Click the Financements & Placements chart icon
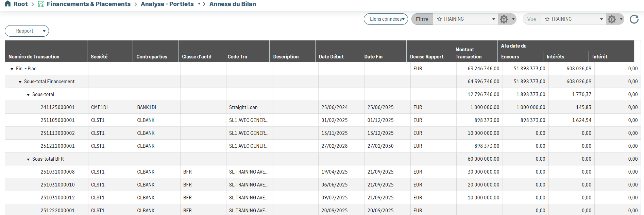This screenshot has width=644, height=215. pyautogui.click(x=41, y=4)
